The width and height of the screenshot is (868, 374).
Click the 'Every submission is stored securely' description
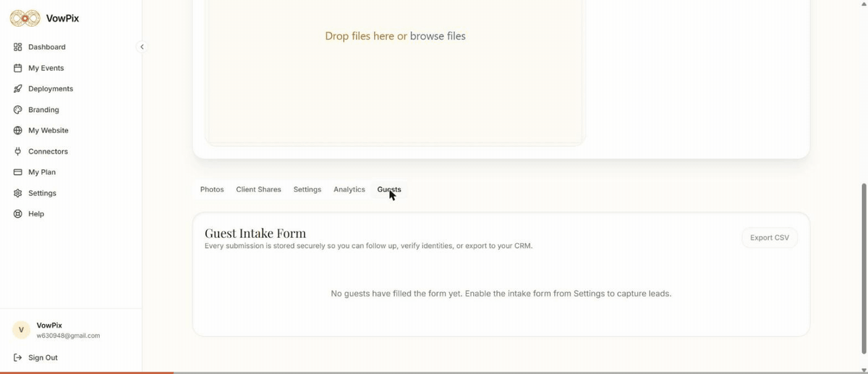[x=369, y=246]
